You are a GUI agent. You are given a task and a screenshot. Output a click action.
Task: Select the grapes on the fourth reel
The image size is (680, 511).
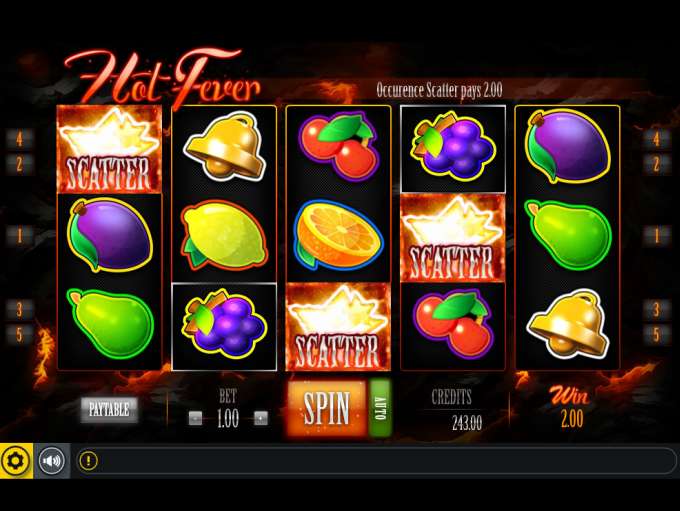[x=453, y=147]
